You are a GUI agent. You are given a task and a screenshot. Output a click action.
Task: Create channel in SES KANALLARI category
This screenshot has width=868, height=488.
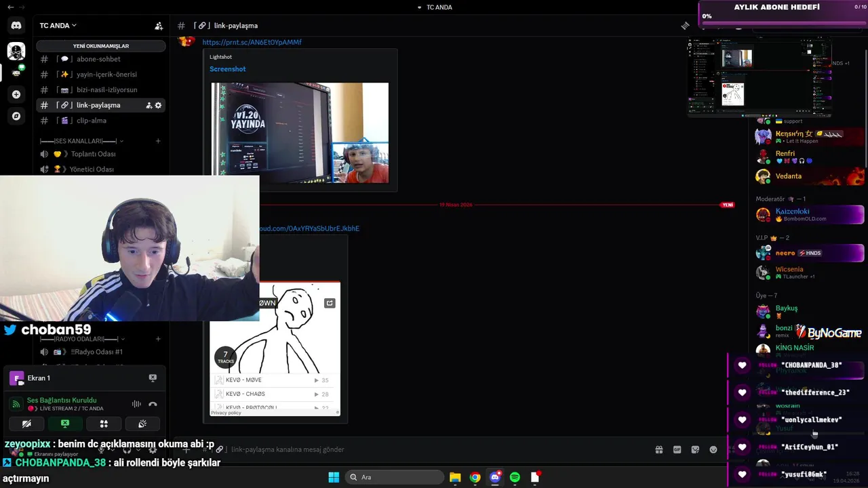(158, 141)
